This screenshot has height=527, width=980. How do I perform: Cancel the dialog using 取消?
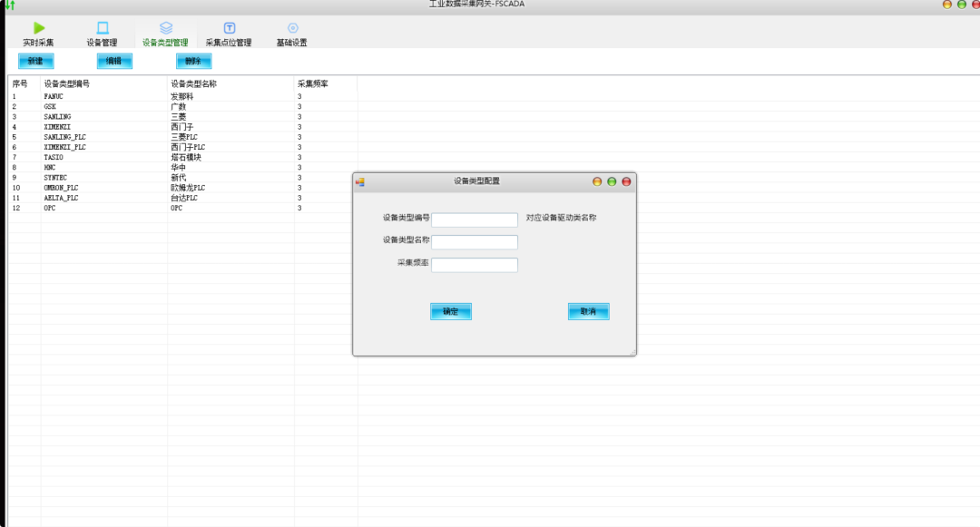pos(588,311)
